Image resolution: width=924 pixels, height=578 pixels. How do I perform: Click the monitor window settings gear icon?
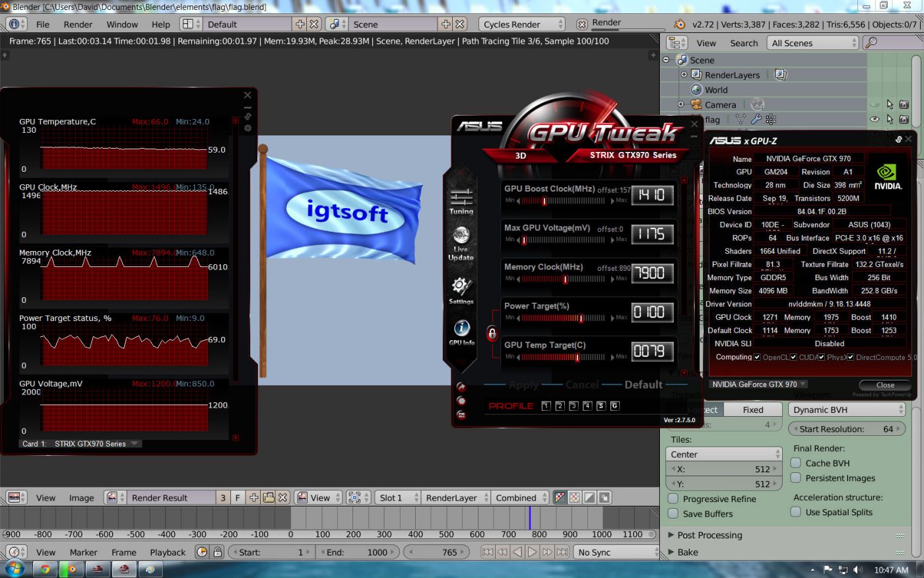pyautogui.click(x=247, y=128)
